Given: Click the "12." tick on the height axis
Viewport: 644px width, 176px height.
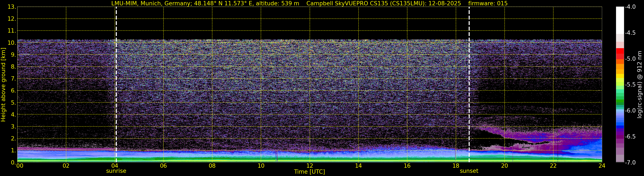Looking at the screenshot, I should pyautogui.click(x=12, y=19).
